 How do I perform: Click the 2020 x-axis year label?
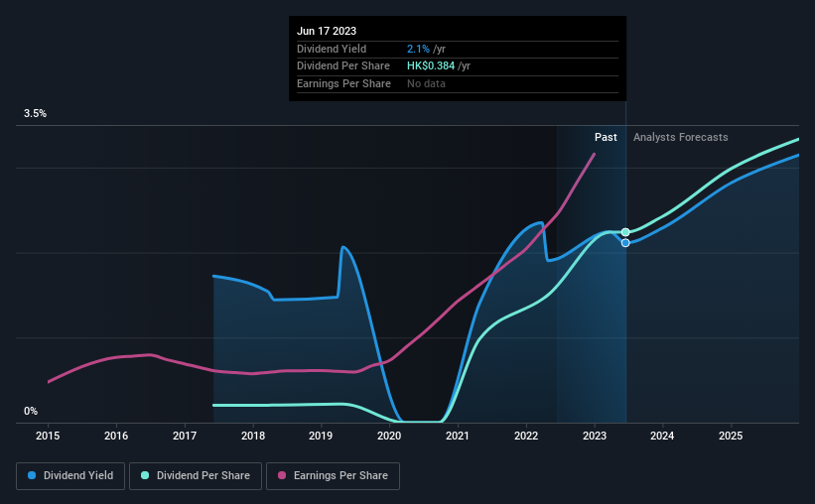[x=389, y=436]
